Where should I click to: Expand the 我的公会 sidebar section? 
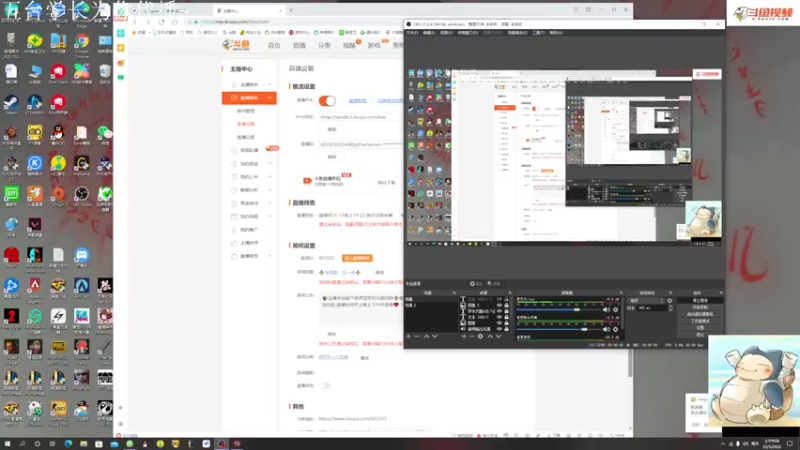pos(270,177)
